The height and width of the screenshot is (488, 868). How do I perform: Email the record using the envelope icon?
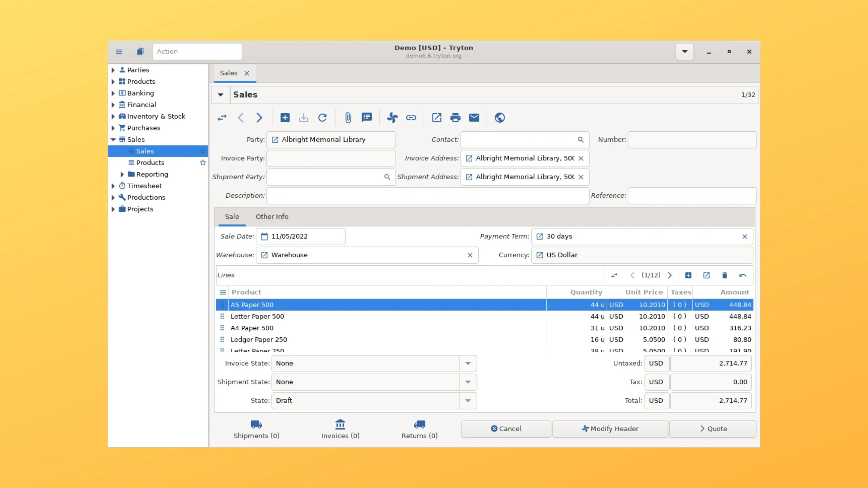[x=474, y=117]
